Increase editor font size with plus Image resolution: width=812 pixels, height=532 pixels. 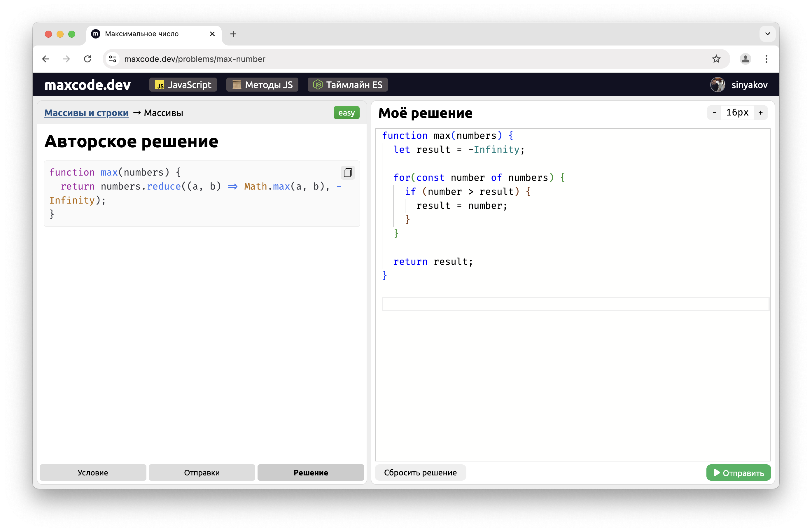pos(760,113)
